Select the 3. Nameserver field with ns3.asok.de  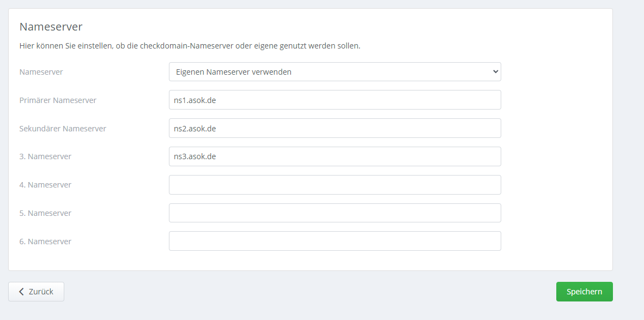(335, 156)
